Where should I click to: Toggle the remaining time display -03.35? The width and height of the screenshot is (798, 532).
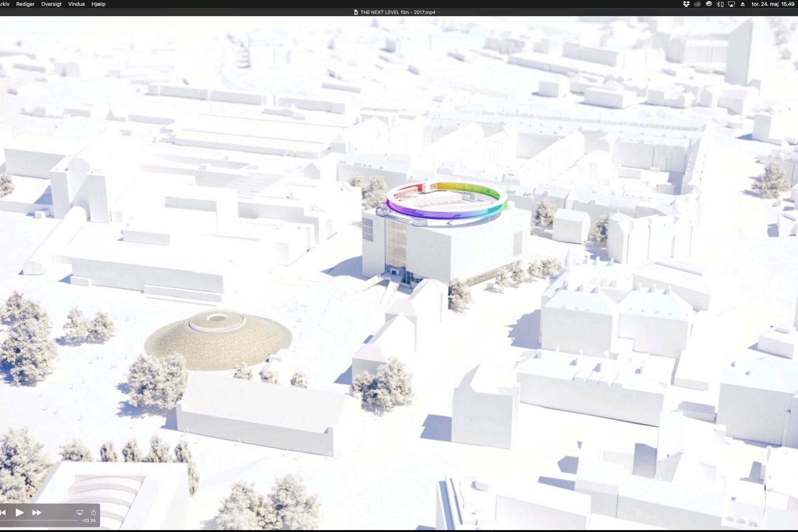coord(89,520)
